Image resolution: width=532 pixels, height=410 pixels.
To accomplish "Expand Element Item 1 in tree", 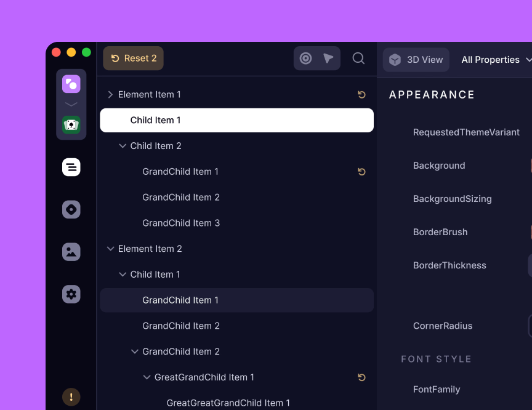I will click(x=110, y=94).
